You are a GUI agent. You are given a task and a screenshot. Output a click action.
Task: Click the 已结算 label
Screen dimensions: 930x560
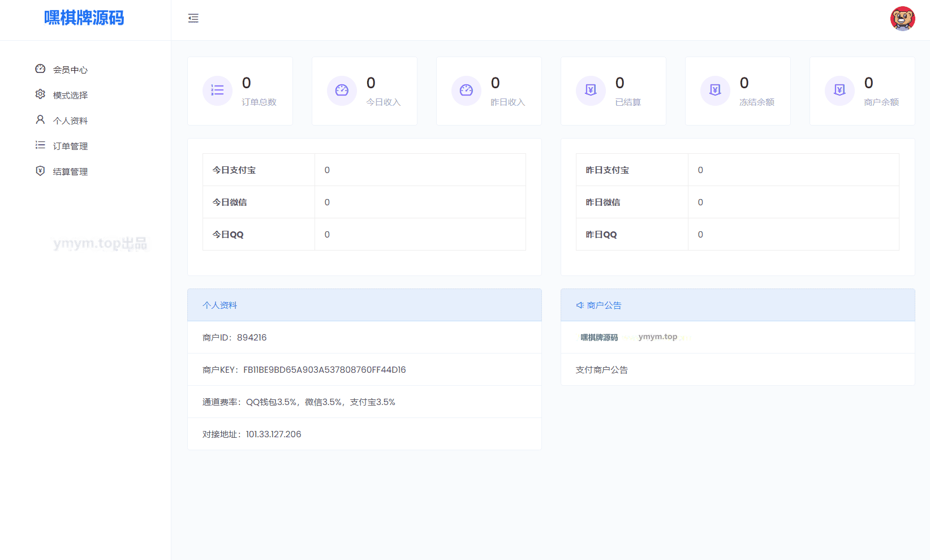(x=628, y=102)
